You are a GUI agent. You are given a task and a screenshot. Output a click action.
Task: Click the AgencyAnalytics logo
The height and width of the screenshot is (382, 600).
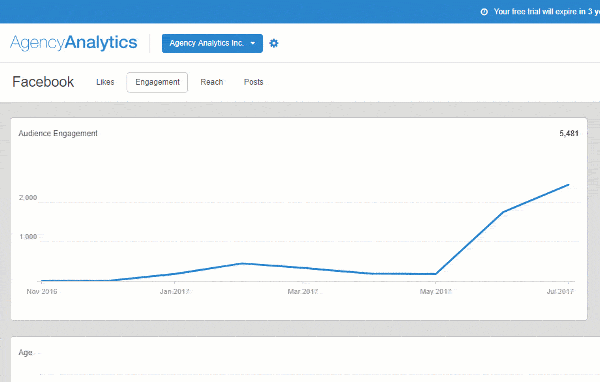pos(73,42)
